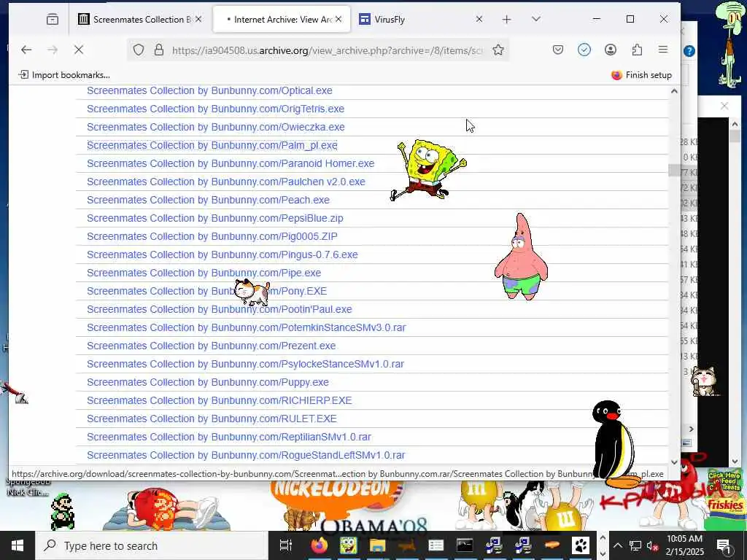The image size is (747, 560).
Task: Open Task View on the taskbar
Action: tap(285, 545)
